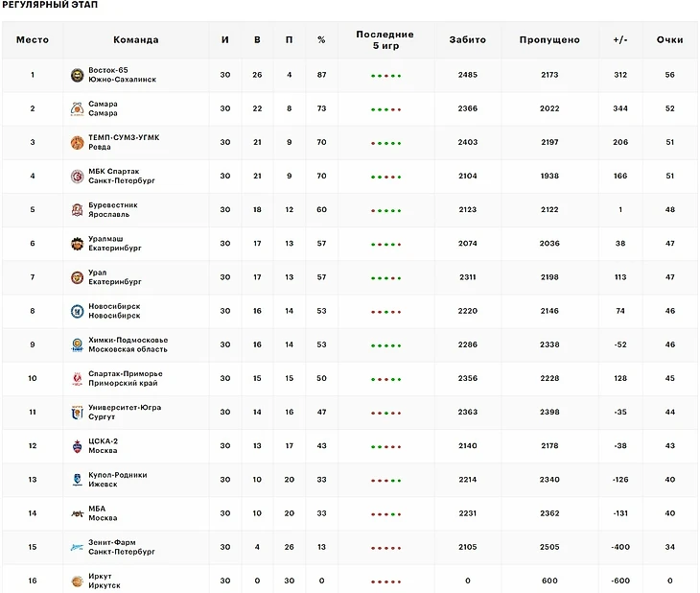Open the Химки-Подмосковье team link
The image size is (700, 593).
(128, 344)
